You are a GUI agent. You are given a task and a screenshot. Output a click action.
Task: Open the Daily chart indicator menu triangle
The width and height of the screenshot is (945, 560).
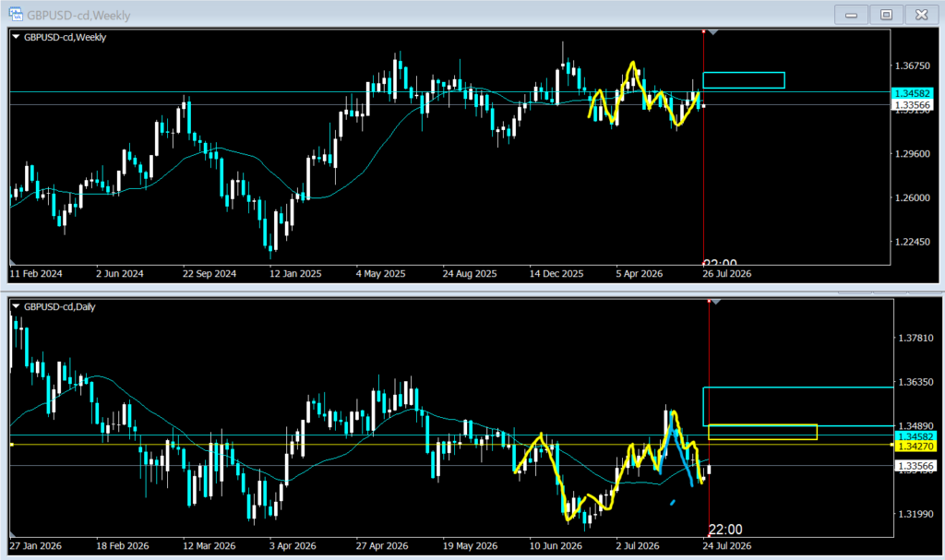(17, 306)
